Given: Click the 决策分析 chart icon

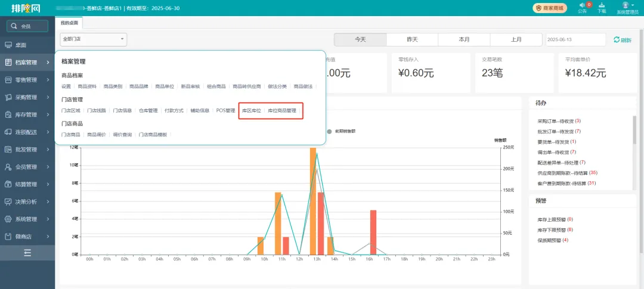Looking at the screenshot, I should 8,201.
